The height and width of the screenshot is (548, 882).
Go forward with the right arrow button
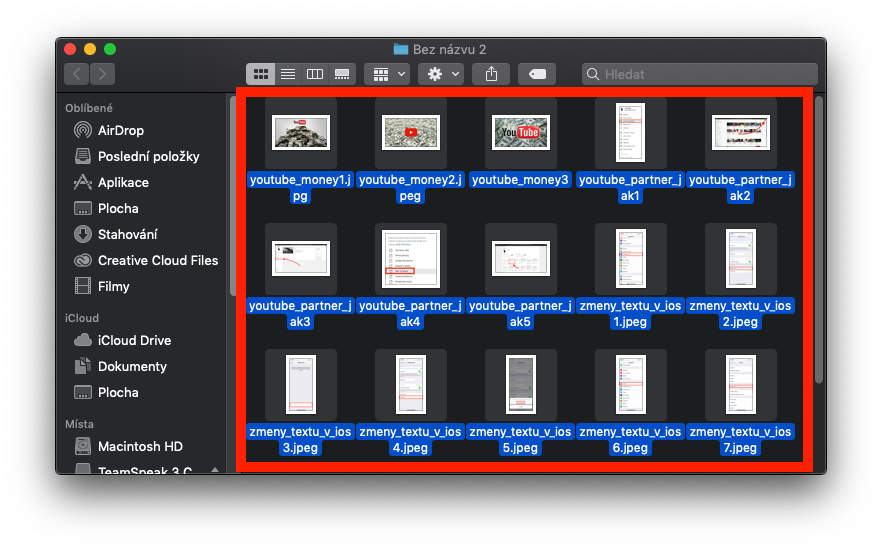pos(102,74)
